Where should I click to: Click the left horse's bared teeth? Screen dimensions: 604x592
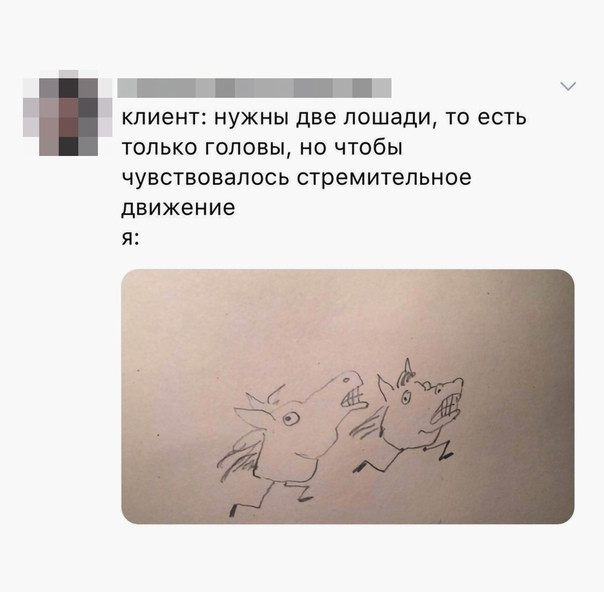(x=352, y=397)
